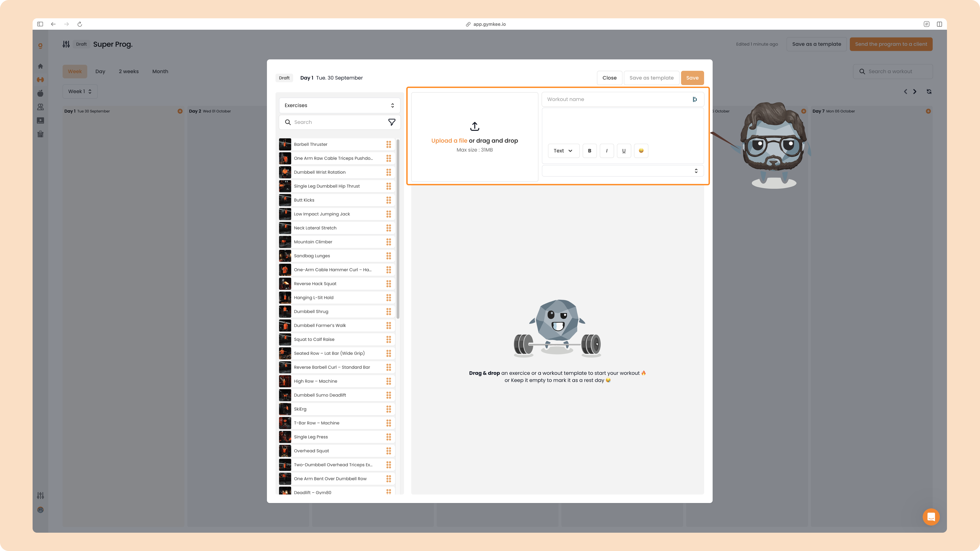
Task: Toggle the browser sidebar panel icon
Action: click(40, 24)
